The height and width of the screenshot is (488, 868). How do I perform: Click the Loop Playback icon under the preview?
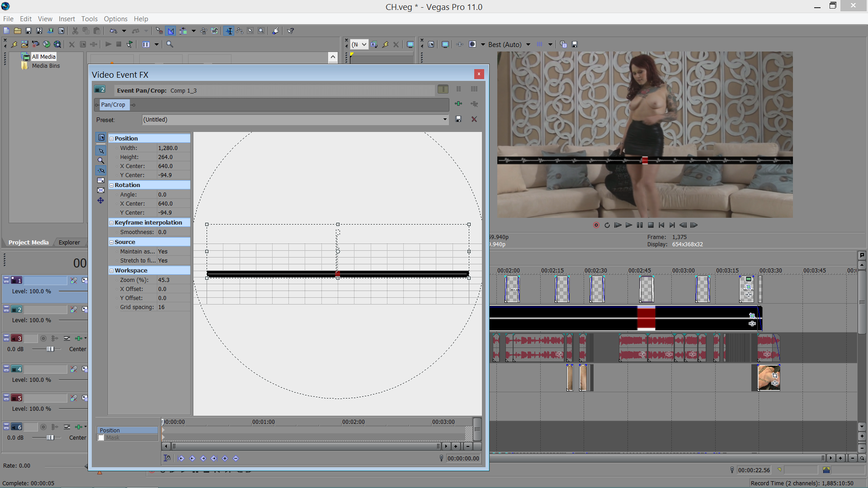[x=607, y=225]
